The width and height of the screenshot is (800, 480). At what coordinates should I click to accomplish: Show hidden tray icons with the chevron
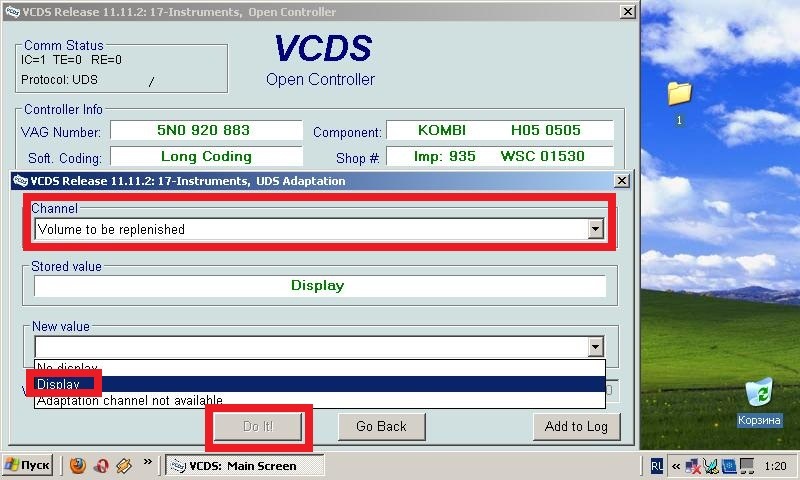(676, 466)
